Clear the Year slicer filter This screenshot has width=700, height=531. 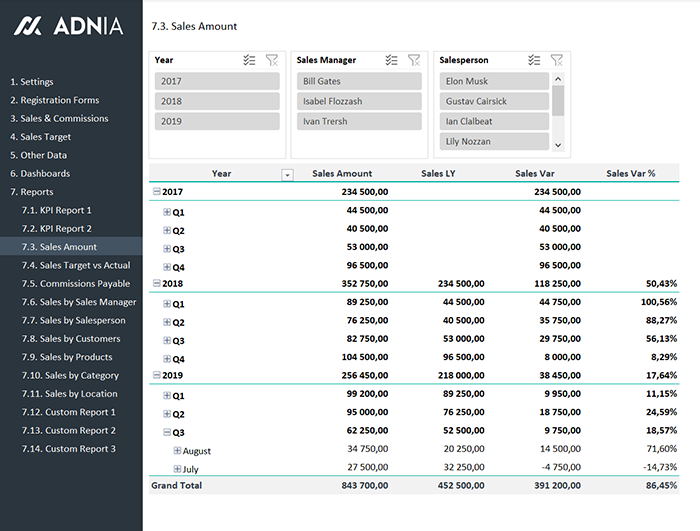click(272, 60)
